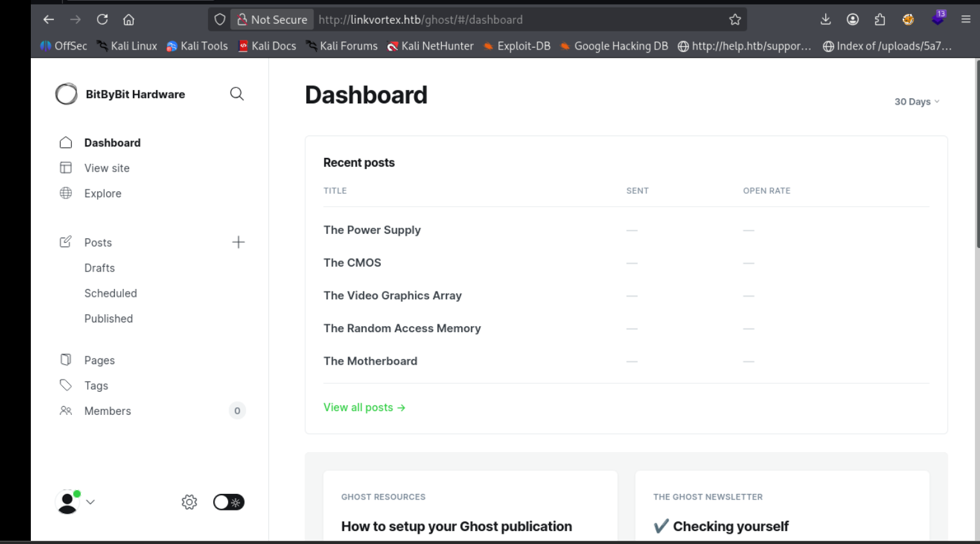
Task: Open The Motherboard post
Action: tap(370, 361)
